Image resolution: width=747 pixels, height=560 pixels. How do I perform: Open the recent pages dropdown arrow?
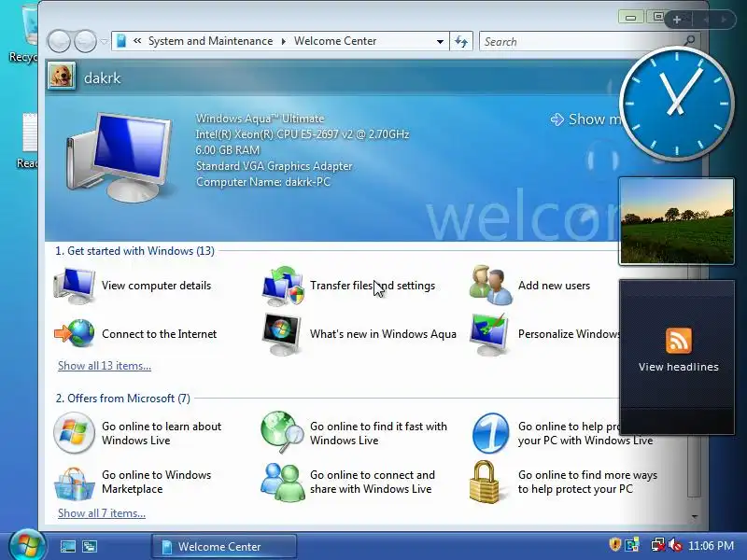point(104,42)
